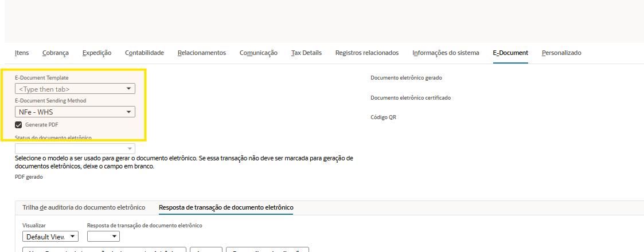
Task: Open the Itens tab
Action: click(x=22, y=53)
